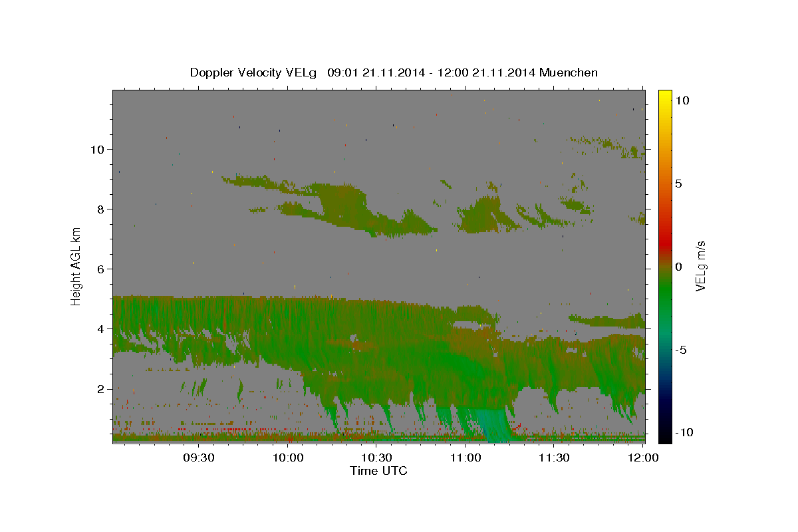Click the '10:00' time axis label

[x=287, y=458]
